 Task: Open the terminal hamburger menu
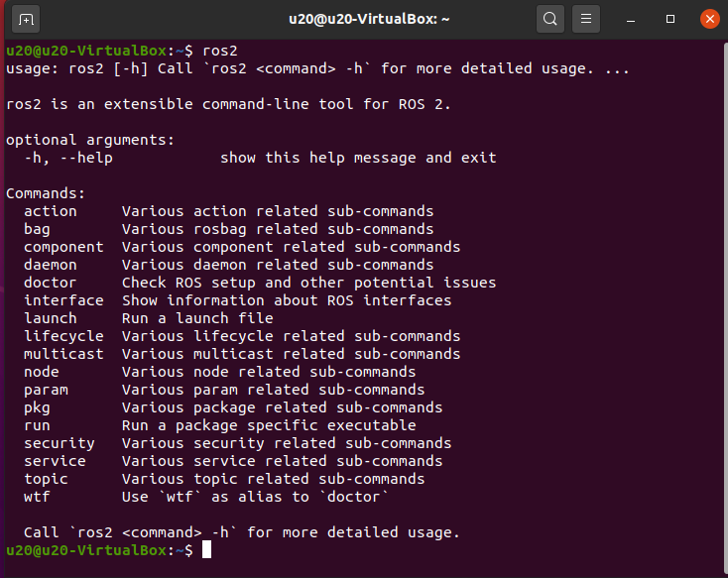(x=586, y=19)
